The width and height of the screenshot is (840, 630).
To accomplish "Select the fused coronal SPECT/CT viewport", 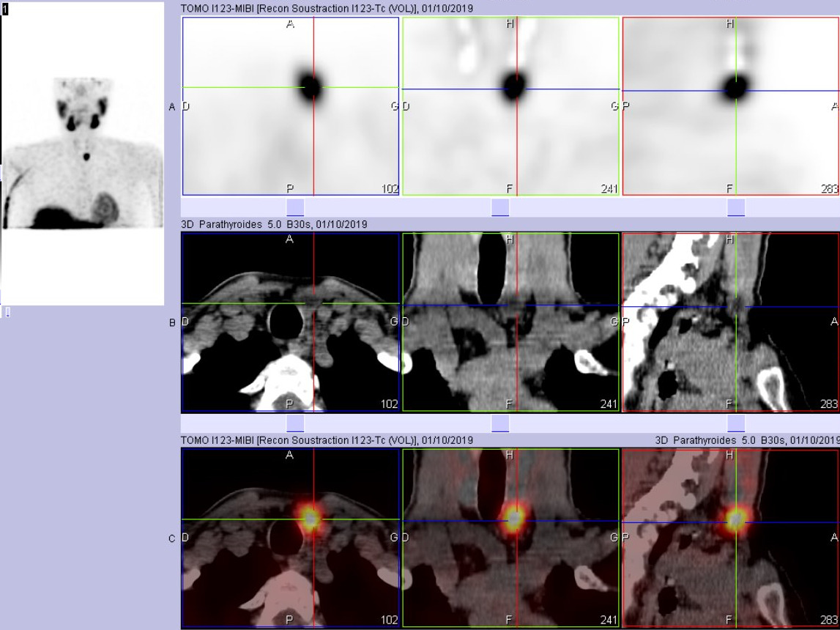I will point(510,538).
